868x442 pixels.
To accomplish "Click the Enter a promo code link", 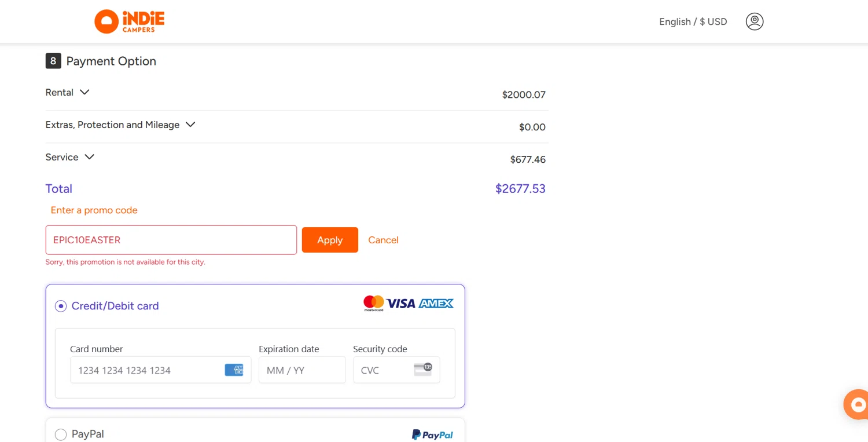I will 94,210.
